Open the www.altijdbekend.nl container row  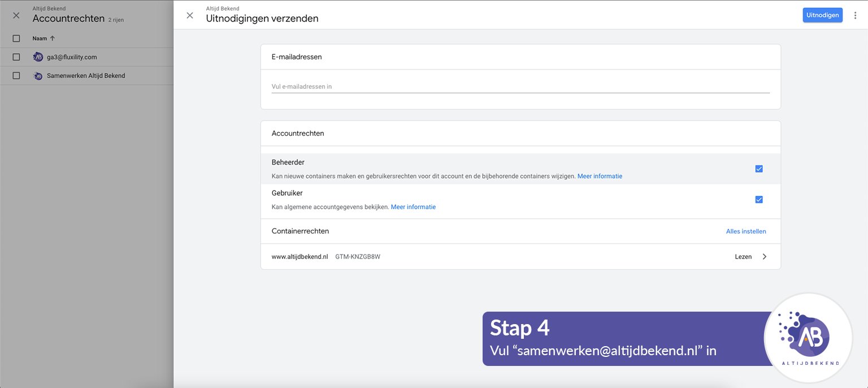(300, 257)
